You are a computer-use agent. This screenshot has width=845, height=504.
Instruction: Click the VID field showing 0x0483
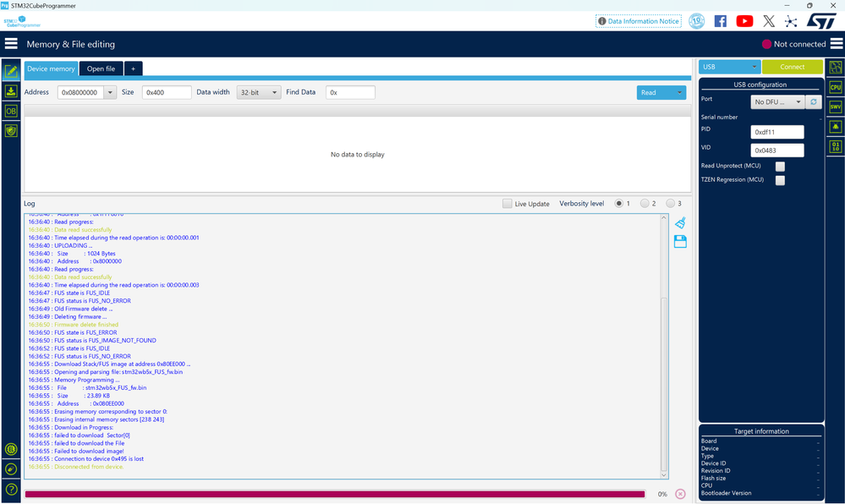[x=777, y=151]
